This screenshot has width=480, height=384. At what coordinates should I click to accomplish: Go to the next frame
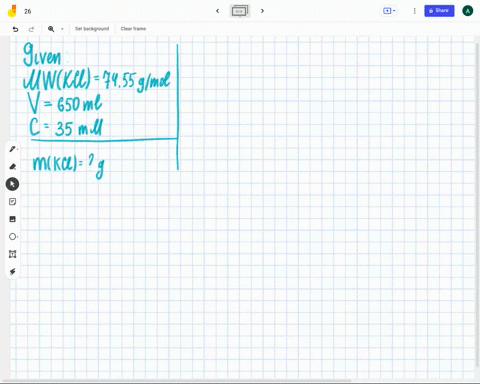click(x=262, y=11)
